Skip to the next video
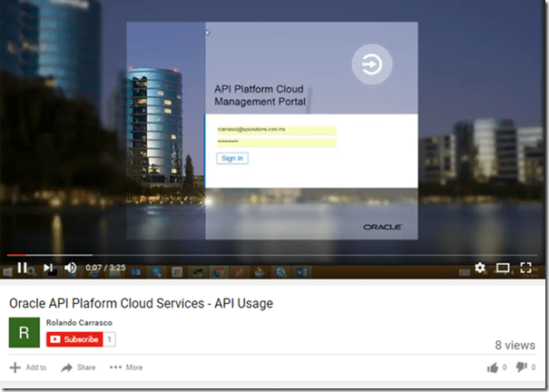549x392 pixels. click(x=47, y=268)
